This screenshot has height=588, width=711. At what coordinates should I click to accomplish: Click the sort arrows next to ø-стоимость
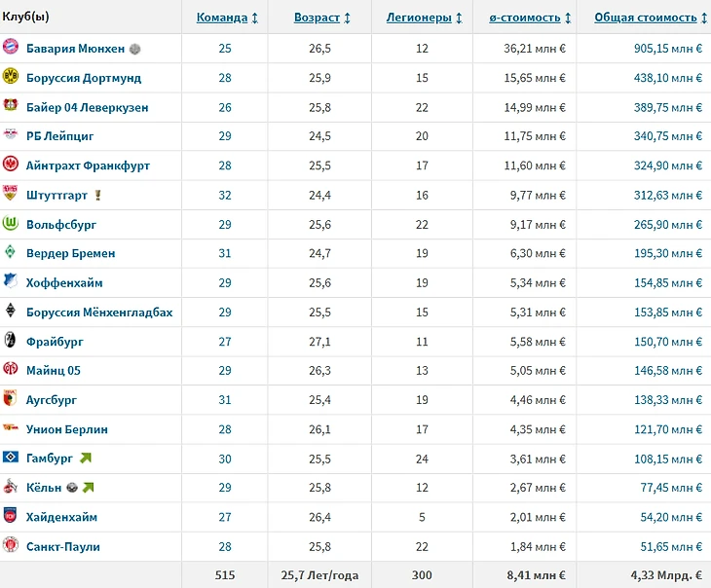click(568, 18)
